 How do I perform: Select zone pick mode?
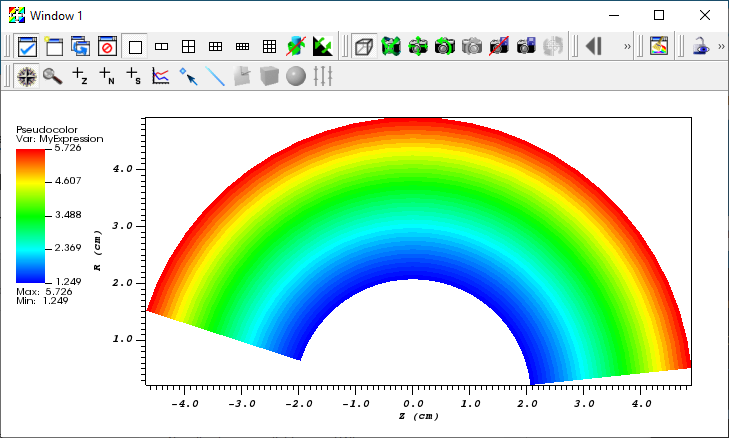click(x=80, y=76)
